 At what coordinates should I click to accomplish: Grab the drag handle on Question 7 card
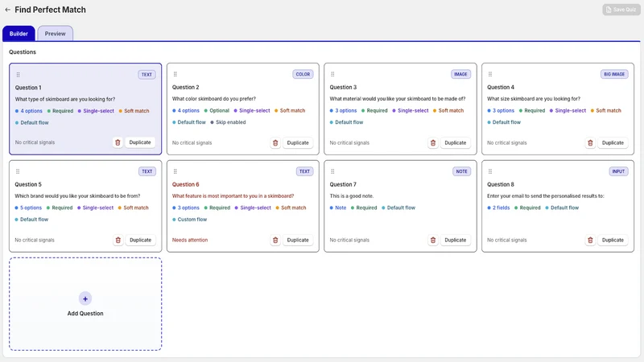click(332, 171)
